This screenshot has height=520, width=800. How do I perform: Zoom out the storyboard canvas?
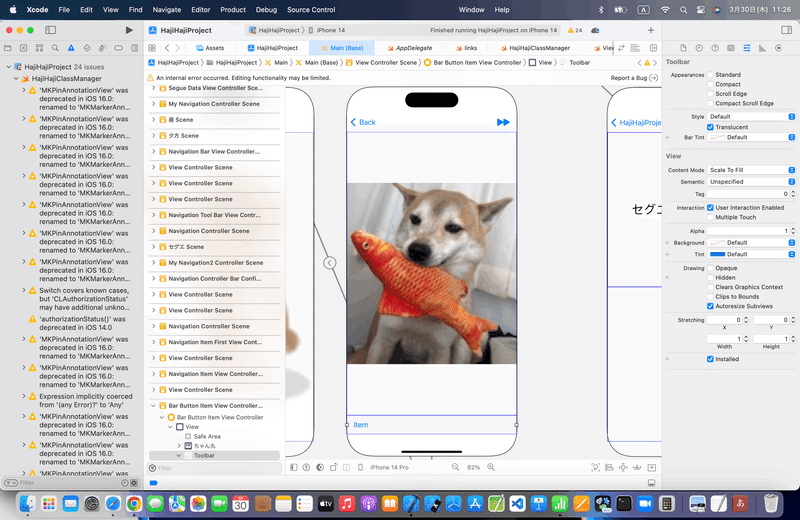(455, 467)
